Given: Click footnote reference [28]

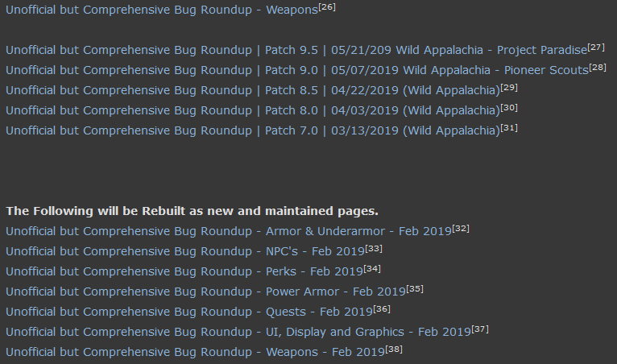Looking at the screenshot, I should tap(598, 68).
